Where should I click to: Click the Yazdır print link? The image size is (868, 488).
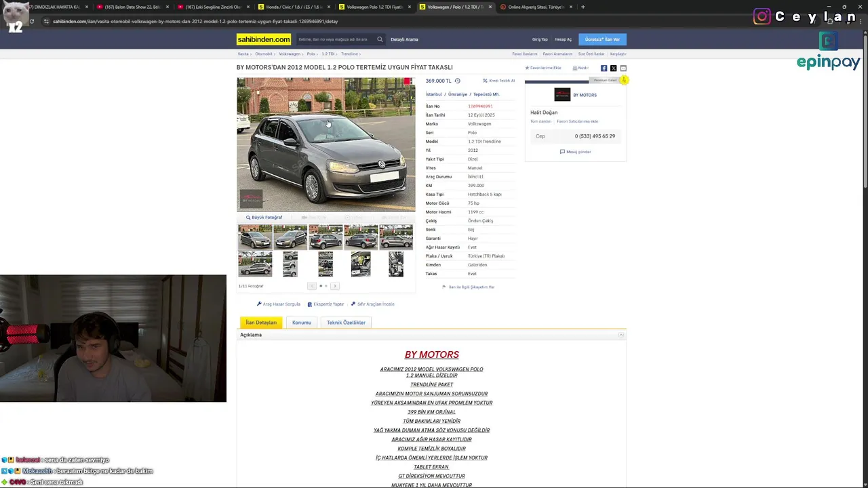[x=580, y=68]
